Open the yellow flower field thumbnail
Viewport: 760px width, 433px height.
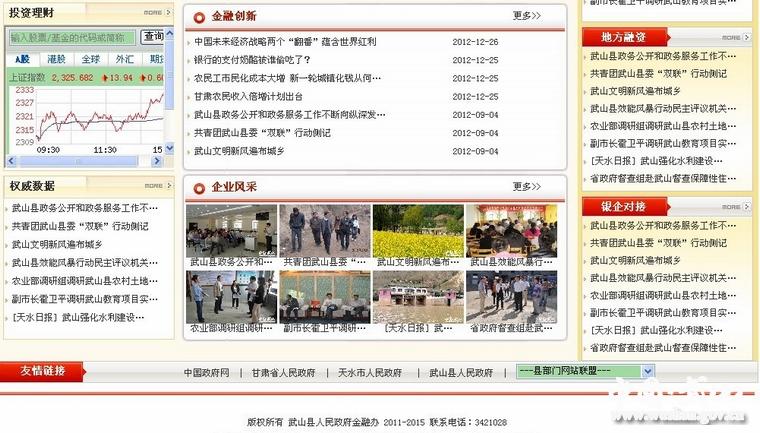coord(417,231)
